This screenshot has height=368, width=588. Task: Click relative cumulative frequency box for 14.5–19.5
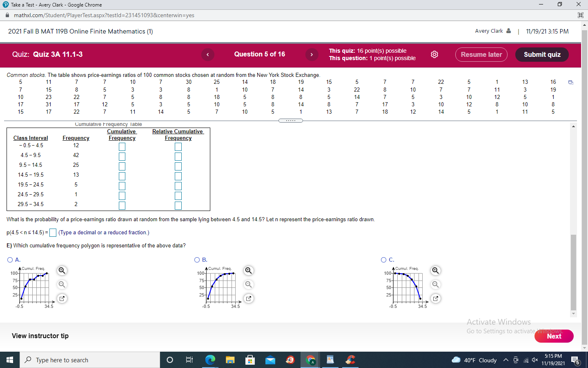pyautogui.click(x=178, y=176)
